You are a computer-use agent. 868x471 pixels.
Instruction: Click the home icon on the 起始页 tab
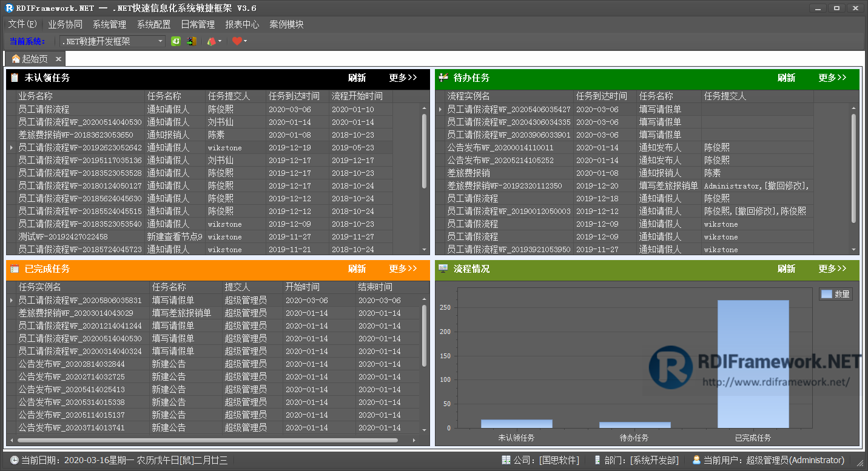point(16,59)
